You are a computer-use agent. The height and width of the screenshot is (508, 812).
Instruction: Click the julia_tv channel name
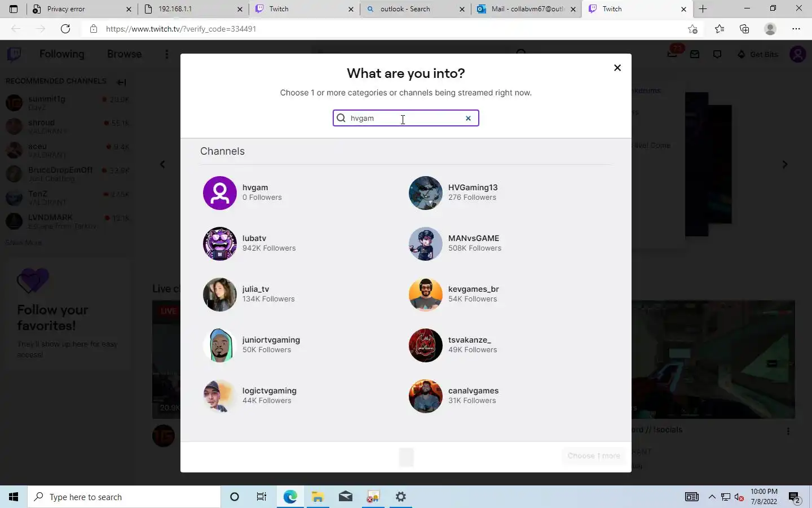[255, 289]
